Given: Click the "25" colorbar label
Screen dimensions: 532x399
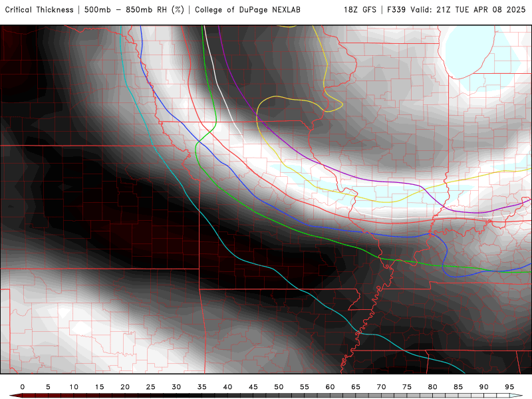Looking at the screenshot, I should [x=151, y=387].
